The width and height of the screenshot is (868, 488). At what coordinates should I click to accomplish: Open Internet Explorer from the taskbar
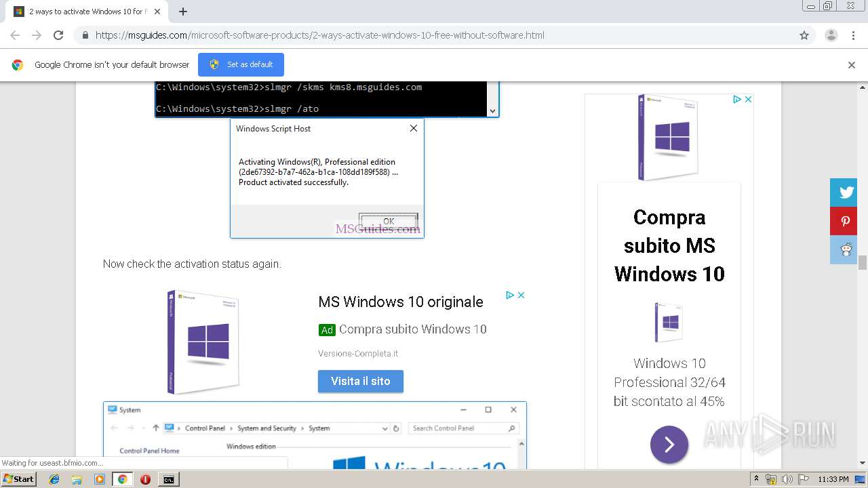54,479
